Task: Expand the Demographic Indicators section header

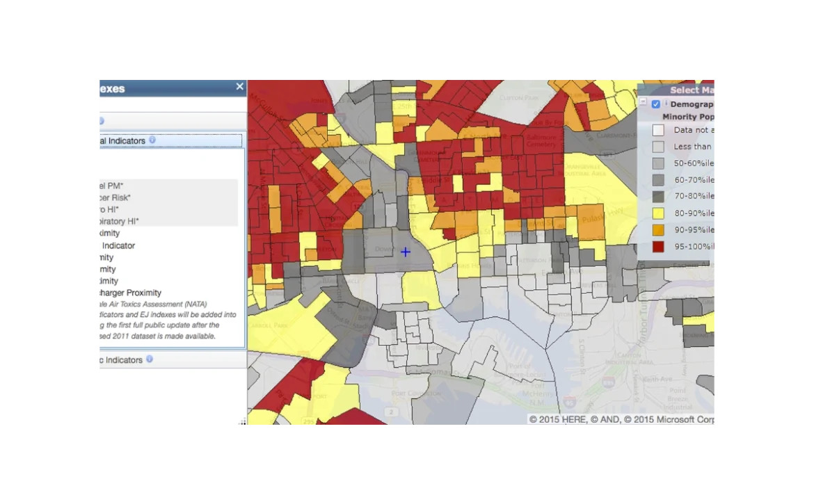Action: pyautogui.click(x=118, y=360)
